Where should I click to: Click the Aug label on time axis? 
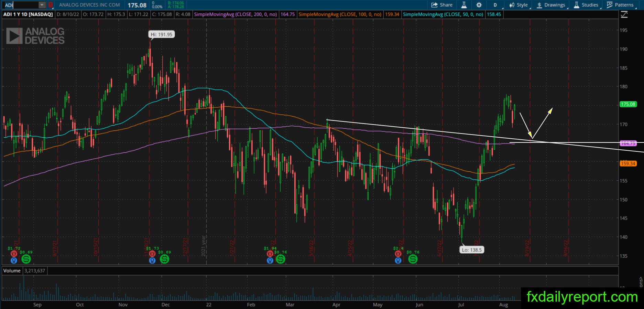503,305
